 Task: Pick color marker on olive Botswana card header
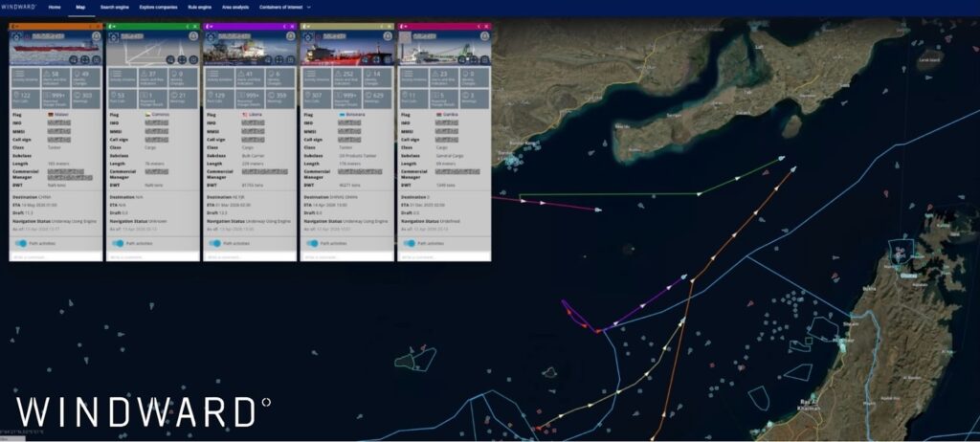304,26
